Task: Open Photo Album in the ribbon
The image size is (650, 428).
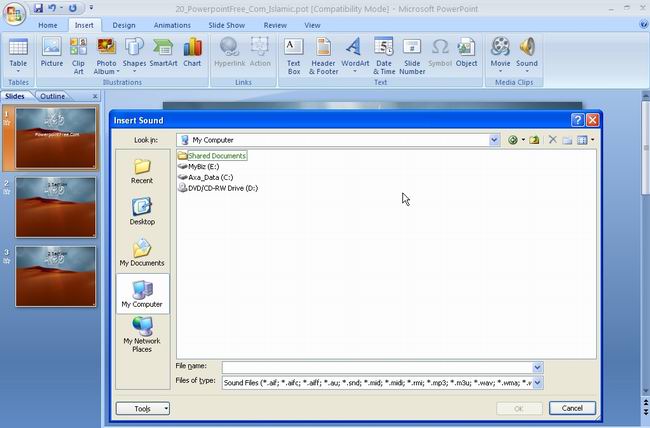Action: pos(106,56)
